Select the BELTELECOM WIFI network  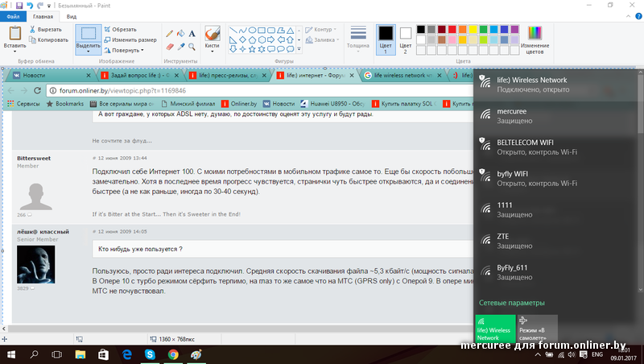[x=555, y=147]
